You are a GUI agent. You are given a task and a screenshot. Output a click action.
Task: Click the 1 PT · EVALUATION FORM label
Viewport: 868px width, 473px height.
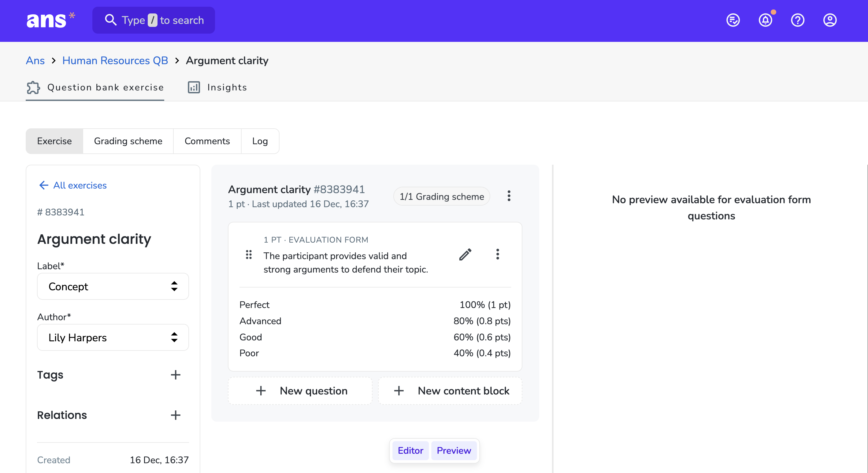pos(316,240)
